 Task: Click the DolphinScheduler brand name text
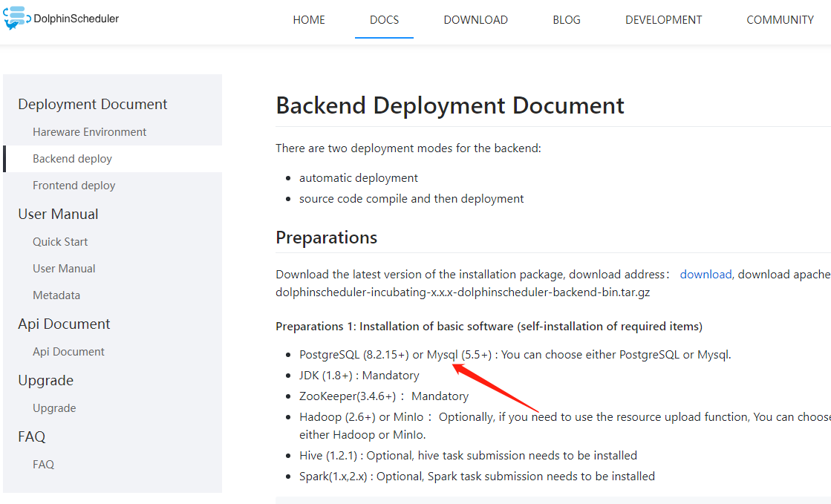[x=76, y=19]
